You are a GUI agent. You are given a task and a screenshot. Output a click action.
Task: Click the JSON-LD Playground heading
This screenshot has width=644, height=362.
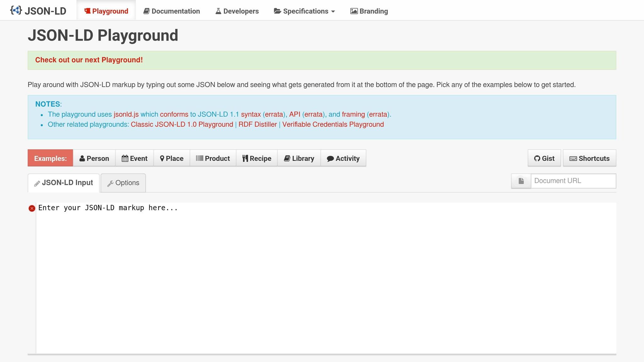click(103, 35)
